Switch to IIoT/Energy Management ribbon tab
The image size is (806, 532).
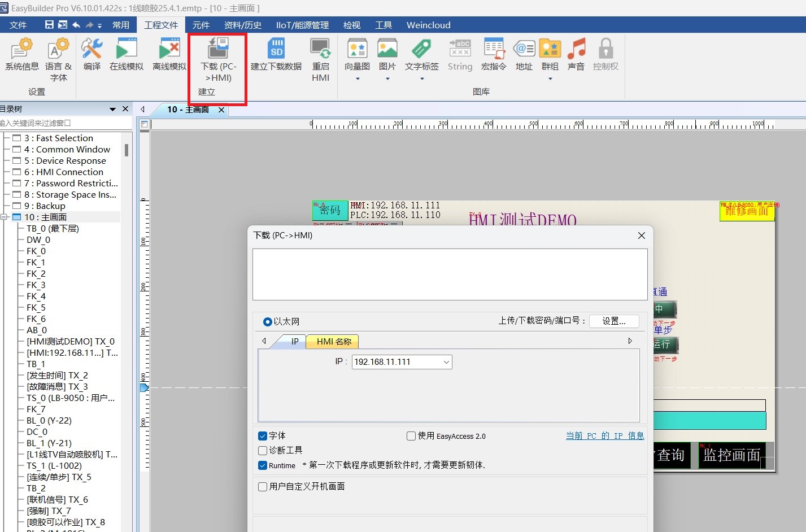tap(302, 25)
